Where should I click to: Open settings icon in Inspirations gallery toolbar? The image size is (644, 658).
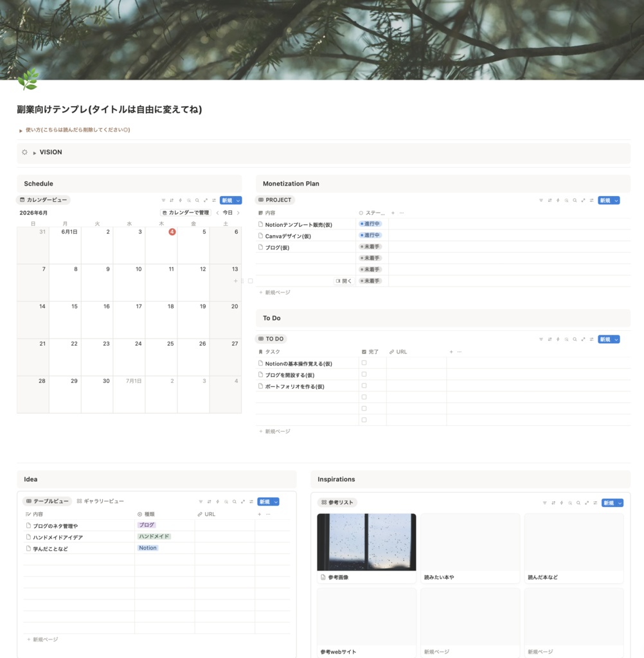[595, 502]
